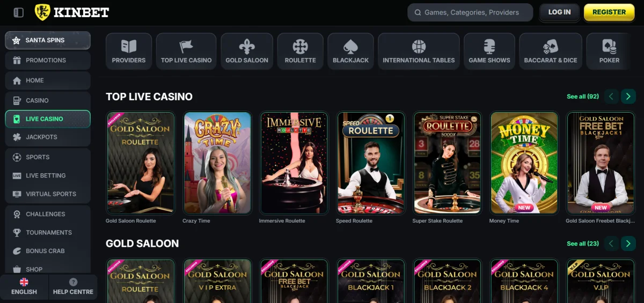This screenshot has height=303, width=644.
Task: Open the Providers category icon
Action: [129, 46]
